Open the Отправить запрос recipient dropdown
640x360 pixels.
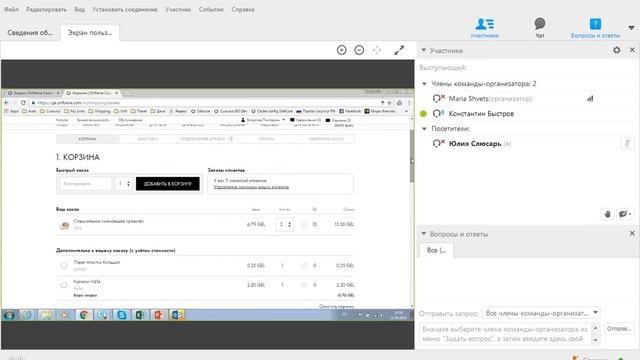541,313
